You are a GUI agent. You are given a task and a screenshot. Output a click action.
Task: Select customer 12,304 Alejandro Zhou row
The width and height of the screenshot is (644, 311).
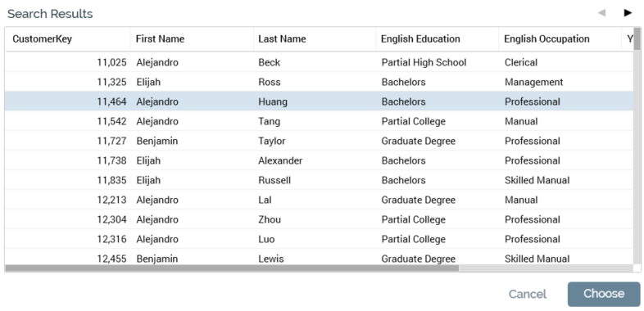tap(319, 219)
